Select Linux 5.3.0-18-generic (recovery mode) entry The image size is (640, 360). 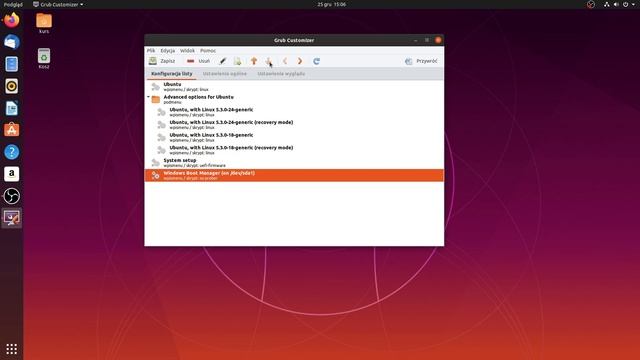294,150
